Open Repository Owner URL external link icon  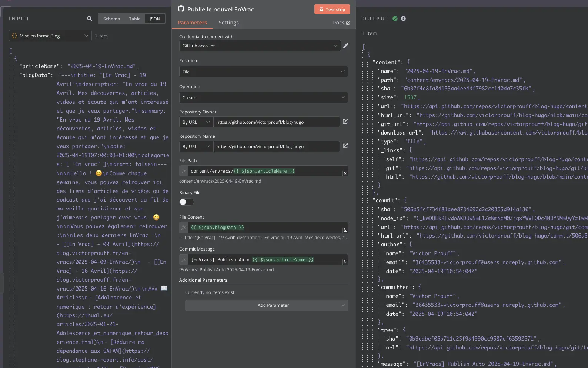pos(345,122)
